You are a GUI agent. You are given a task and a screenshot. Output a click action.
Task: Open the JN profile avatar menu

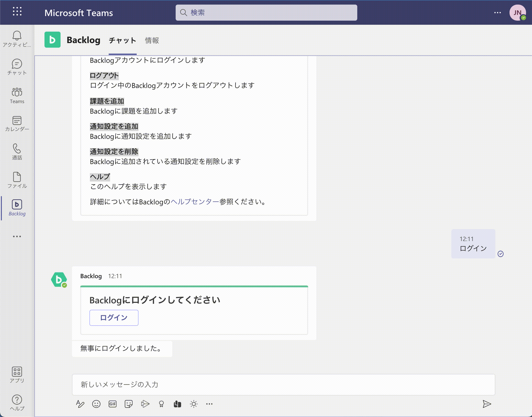517,13
